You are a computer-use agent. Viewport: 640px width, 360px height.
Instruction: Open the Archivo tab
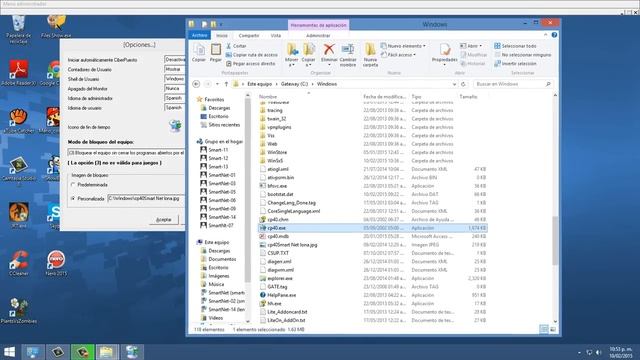coord(200,36)
